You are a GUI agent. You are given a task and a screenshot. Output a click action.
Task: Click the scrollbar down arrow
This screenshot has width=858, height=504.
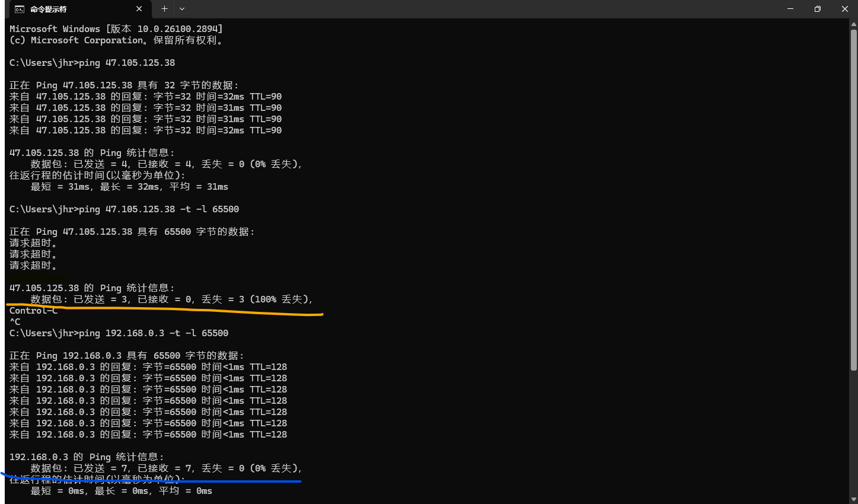tap(853, 499)
